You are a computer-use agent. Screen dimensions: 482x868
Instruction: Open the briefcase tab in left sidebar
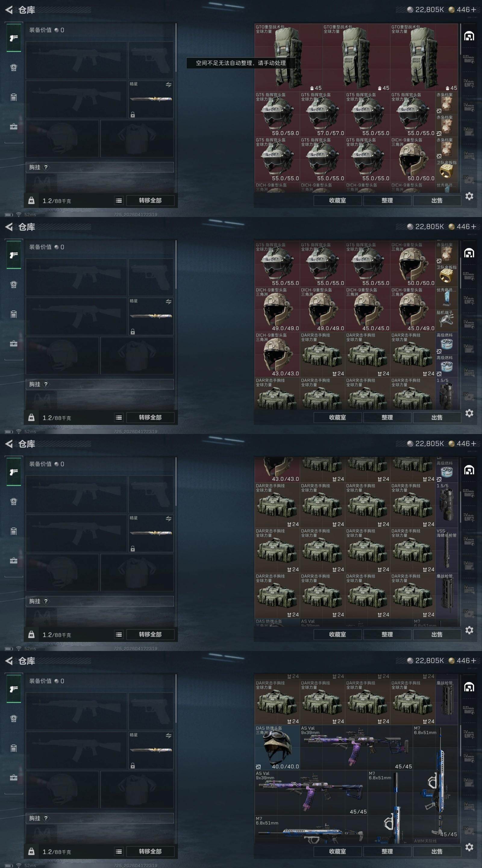click(14, 127)
